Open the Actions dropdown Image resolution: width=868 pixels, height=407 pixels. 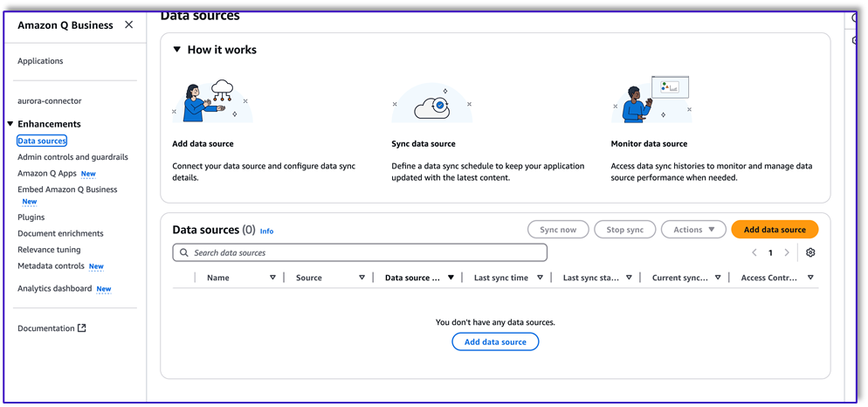(x=693, y=229)
